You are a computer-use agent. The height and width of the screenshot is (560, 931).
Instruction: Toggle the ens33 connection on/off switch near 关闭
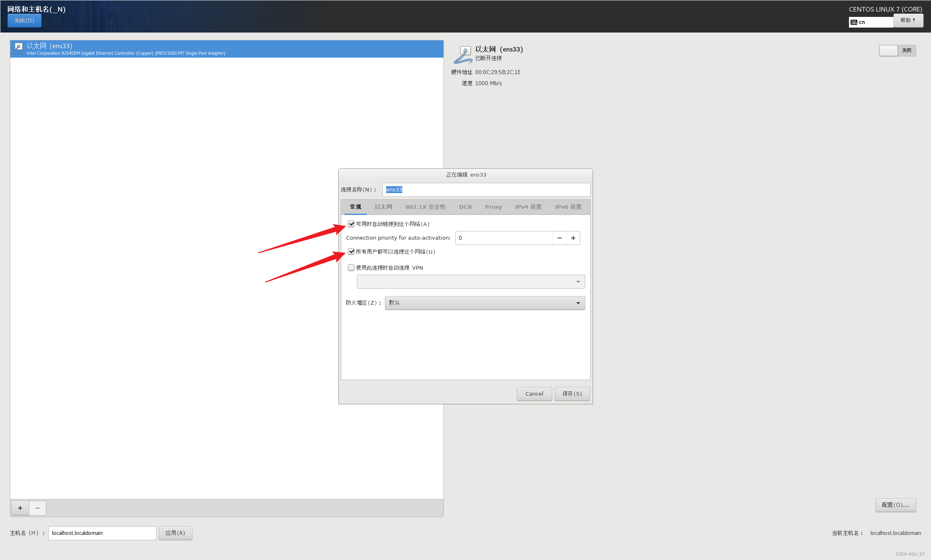click(889, 50)
